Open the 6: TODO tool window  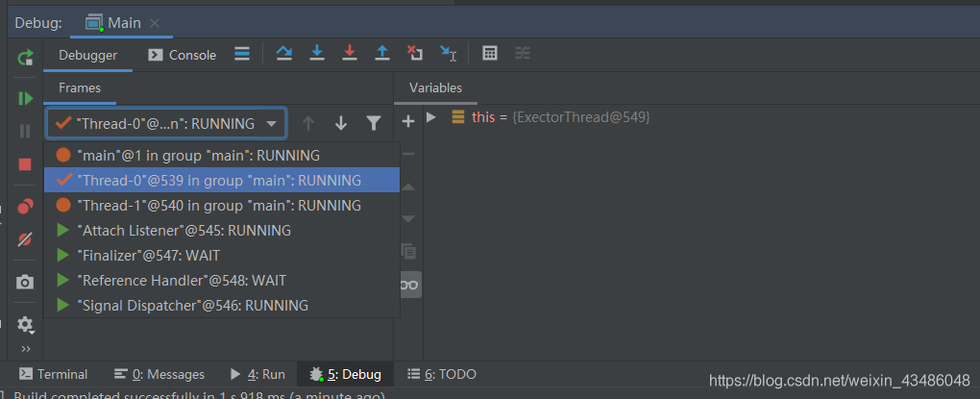tap(442, 374)
